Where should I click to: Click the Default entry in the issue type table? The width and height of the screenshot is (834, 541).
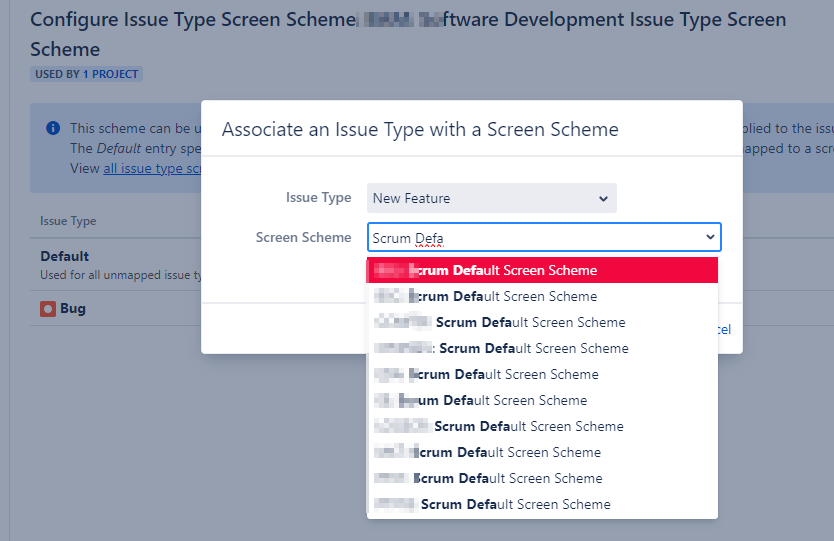65,256
